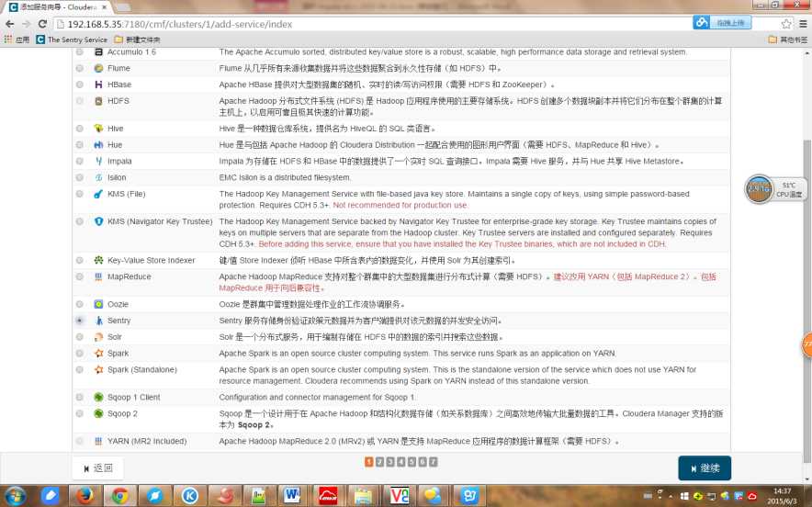Click the Sqoop 1 Client icon
Screen dimensions: 812x507
pos(98,397)
